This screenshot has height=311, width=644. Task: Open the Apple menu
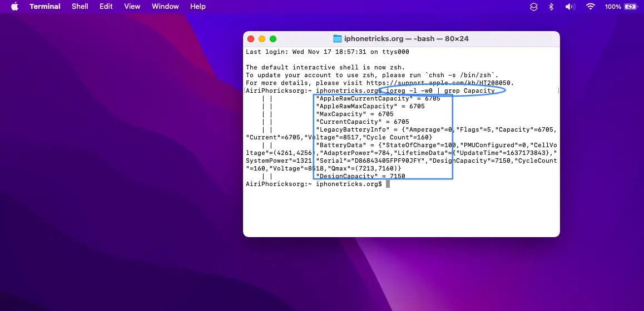14,7
